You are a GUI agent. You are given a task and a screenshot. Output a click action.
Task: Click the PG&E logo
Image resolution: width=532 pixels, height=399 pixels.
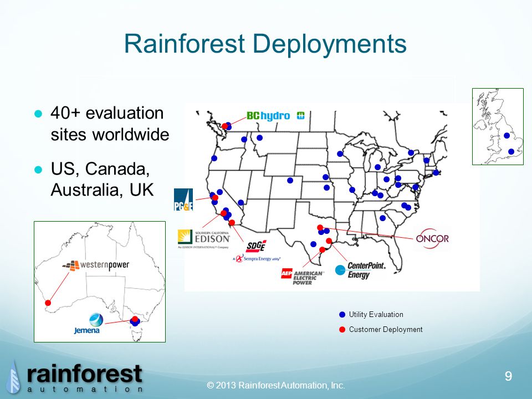(183, 199)
